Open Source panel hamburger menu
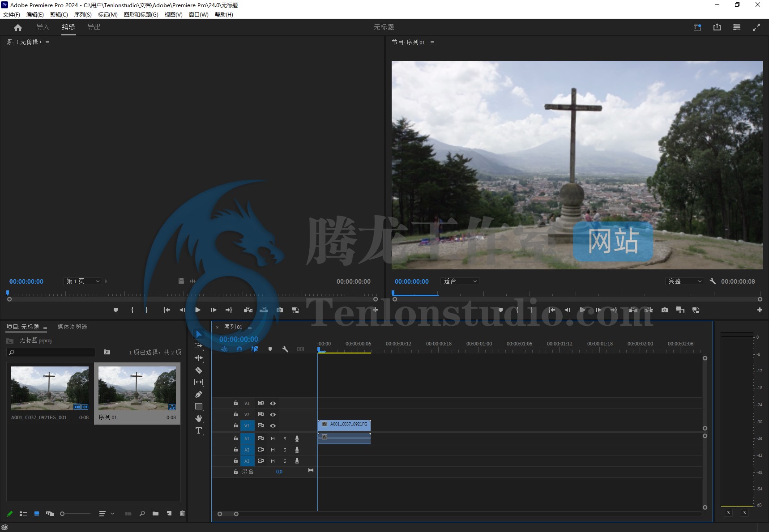 [47, 43]
